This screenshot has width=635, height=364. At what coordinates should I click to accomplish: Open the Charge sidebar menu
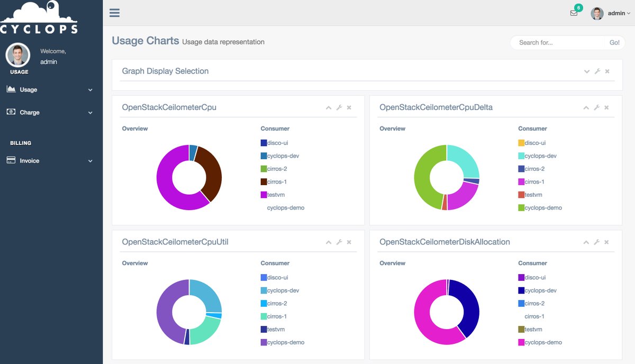50,113
